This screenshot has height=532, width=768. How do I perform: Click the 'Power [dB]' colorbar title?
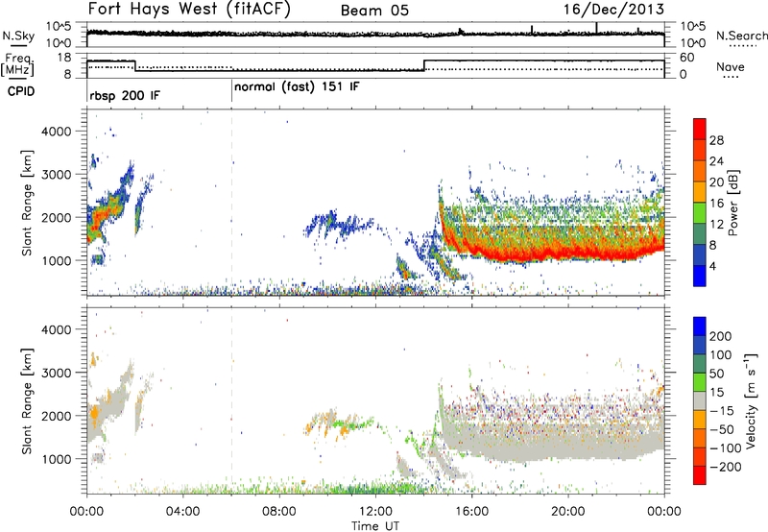click(733, 203)
